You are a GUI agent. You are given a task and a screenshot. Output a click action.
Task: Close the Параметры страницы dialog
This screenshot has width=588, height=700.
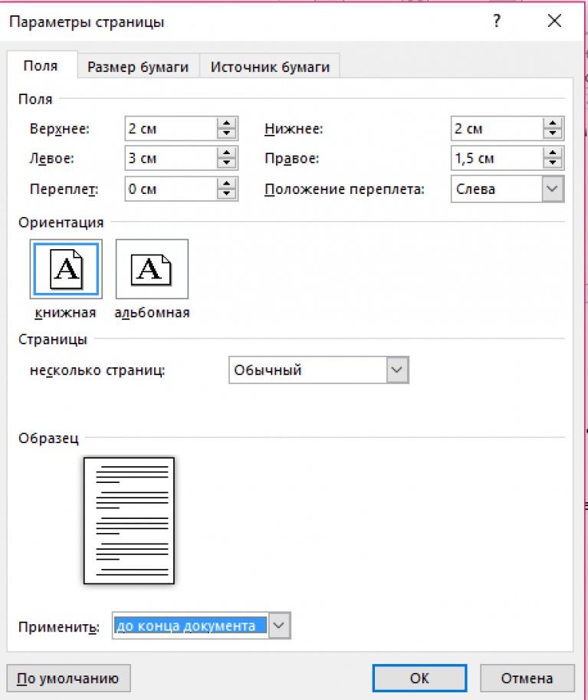(554, 22)
